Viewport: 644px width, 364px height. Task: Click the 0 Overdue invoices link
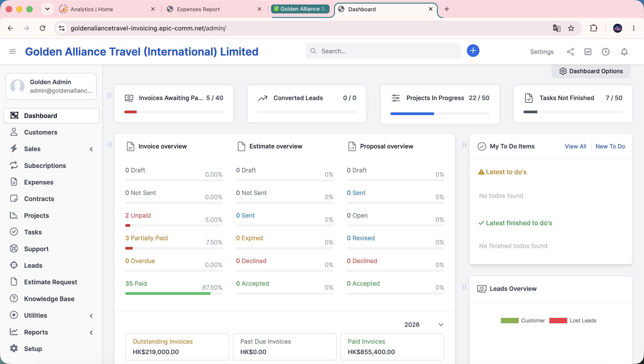click(140, 261)
